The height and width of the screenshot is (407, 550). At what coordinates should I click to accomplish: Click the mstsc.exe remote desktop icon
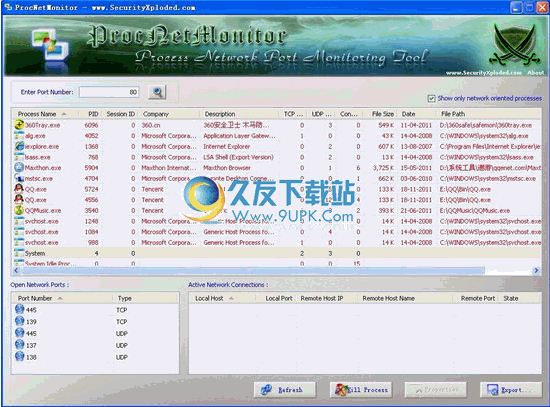coord(19,178)
